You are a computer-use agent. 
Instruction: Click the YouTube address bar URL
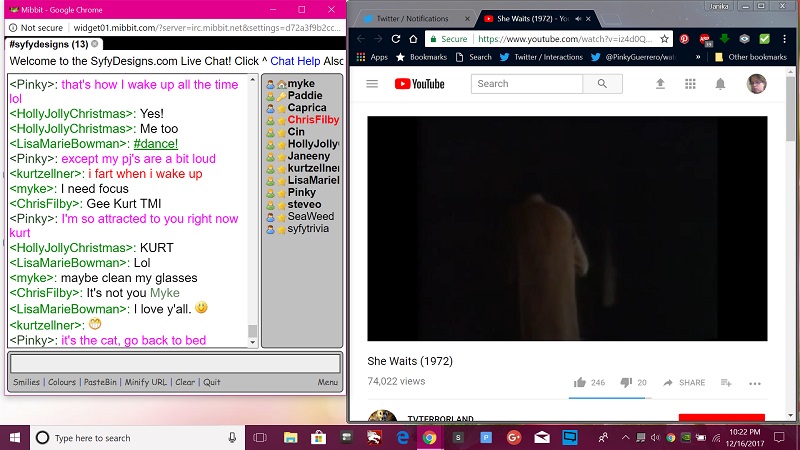(565, 39)
